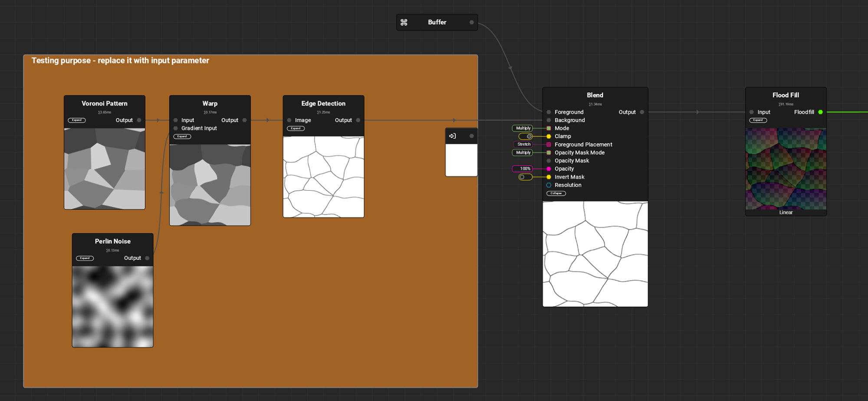Open the Mode dropdown set to Multiply
The width and height of the screenshot is (868, 401).
pos(523,128)
